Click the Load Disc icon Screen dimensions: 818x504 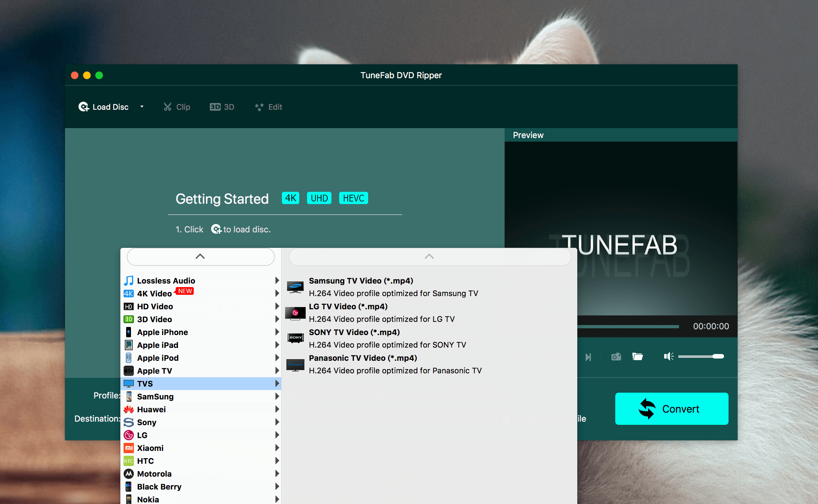click(x=84, y=107)
